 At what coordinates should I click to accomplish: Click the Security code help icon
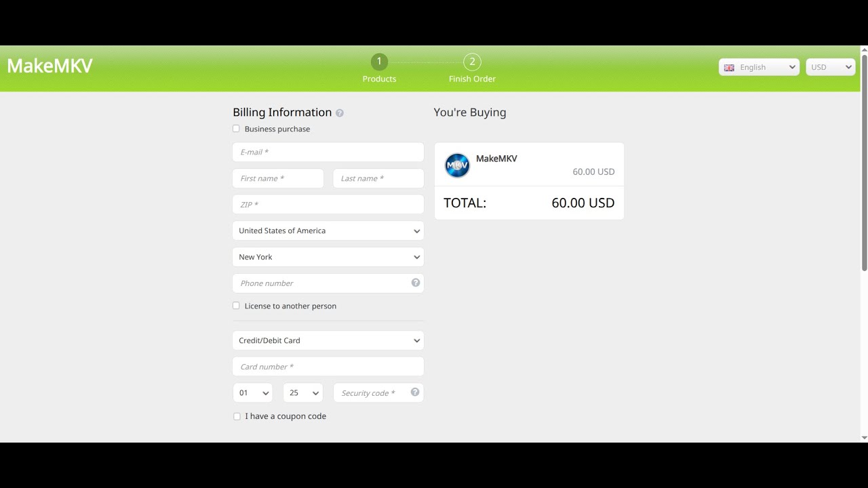(x=415, y=392)
